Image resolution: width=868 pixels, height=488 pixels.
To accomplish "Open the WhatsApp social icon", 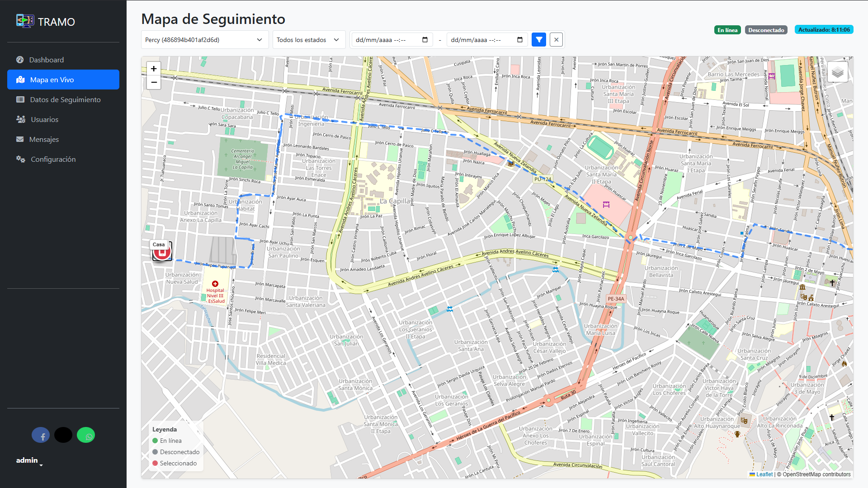I will pyautogui.click(x=86, y=435).
